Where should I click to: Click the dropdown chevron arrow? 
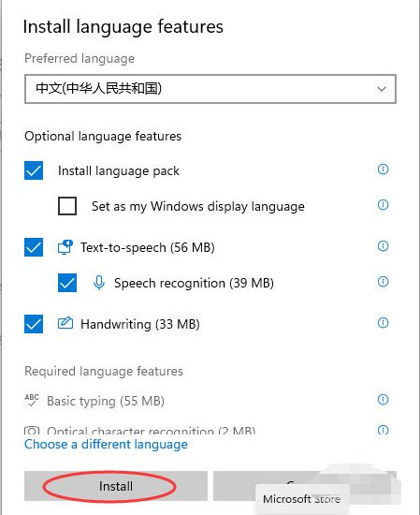(x=382, y=89)
